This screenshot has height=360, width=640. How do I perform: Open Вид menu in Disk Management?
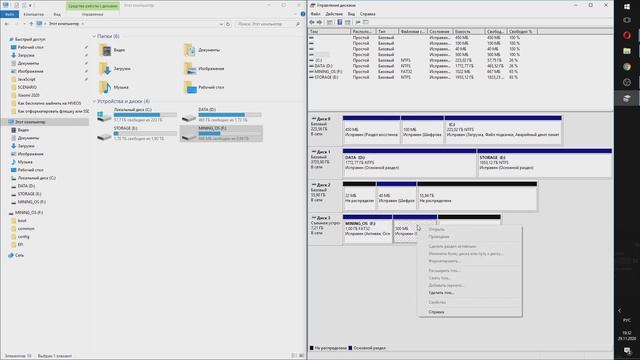pyautogui.click(x=351, y=14)
